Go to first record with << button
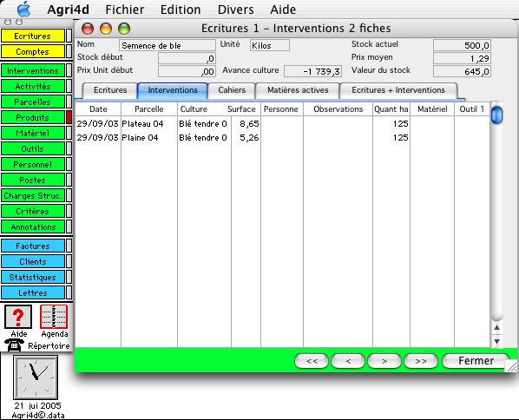Image resolution: width=519 pixels, height=420 pixels. (311, 361)
